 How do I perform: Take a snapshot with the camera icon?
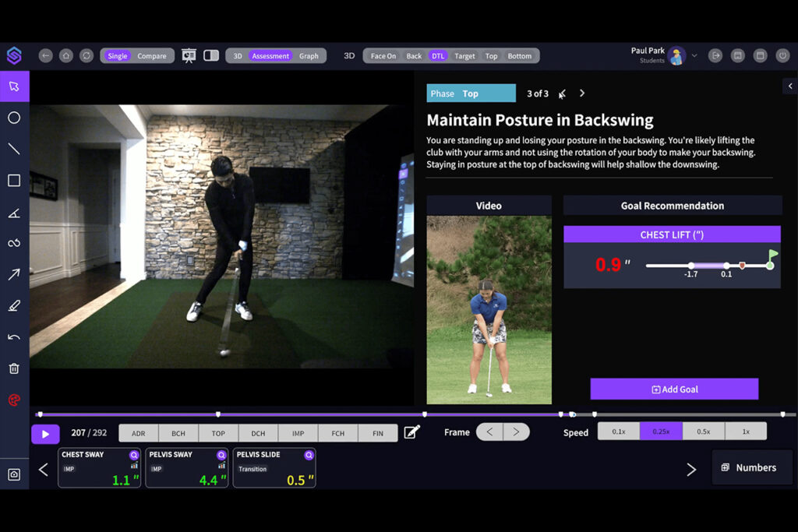(x=14, y=474)
